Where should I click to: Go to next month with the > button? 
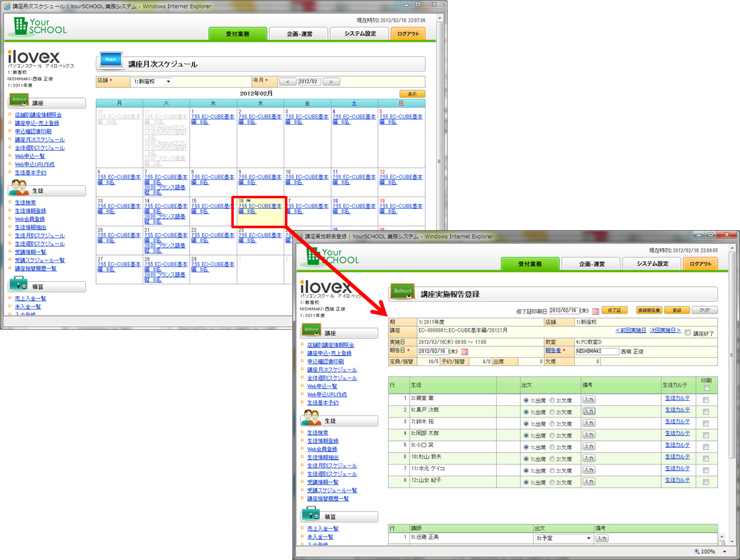tap(331, 82)
